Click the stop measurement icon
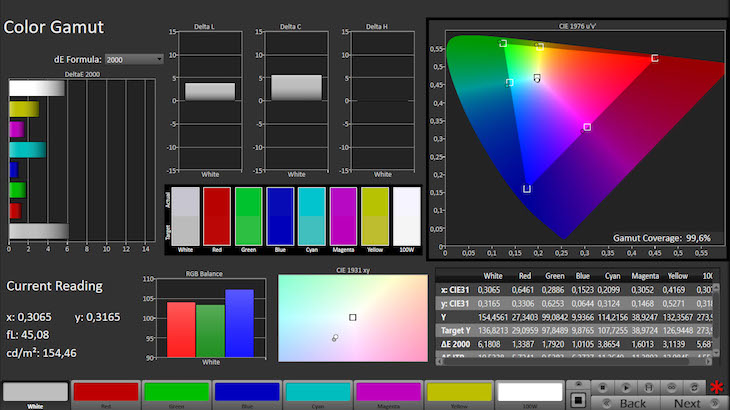 click(x=602, y=387)
